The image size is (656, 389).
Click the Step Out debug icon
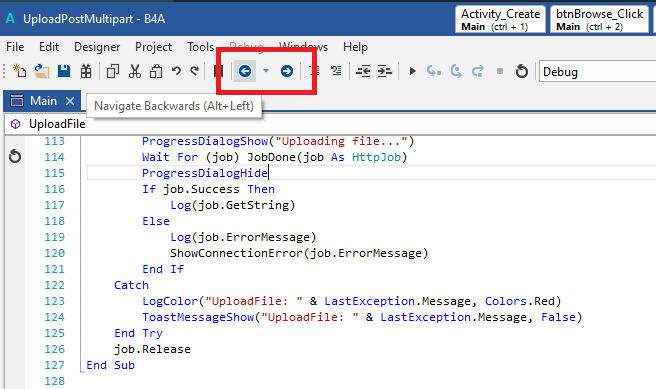[x=478, y=71]
